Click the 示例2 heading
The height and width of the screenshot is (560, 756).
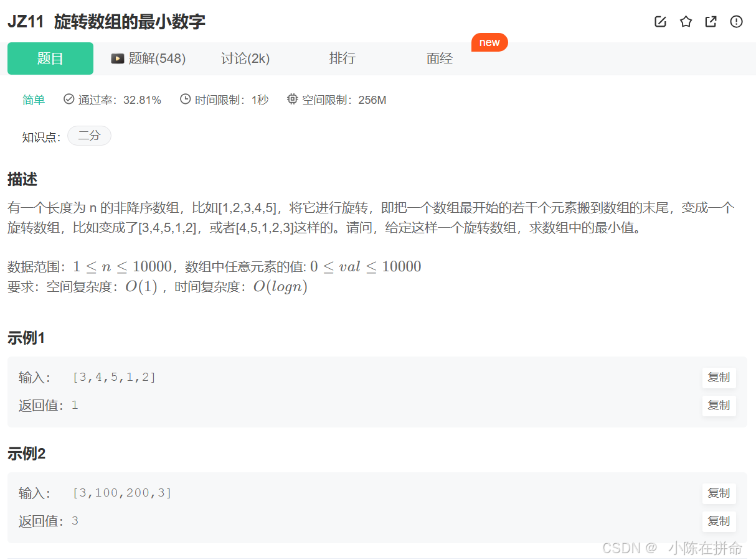click(x=26, y=454)
